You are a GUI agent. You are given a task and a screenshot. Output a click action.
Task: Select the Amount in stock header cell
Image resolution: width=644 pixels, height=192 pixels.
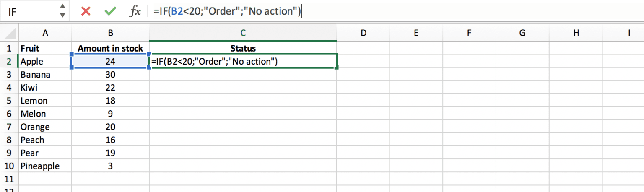(x=110, y=48)
